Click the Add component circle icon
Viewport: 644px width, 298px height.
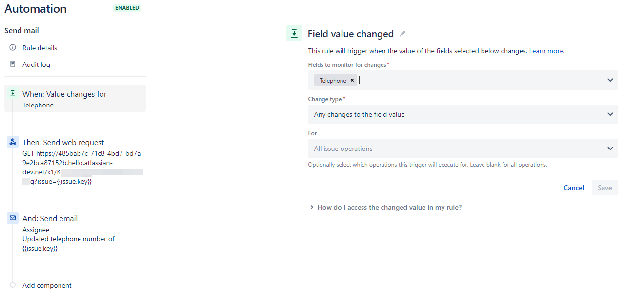pos(13,285)
